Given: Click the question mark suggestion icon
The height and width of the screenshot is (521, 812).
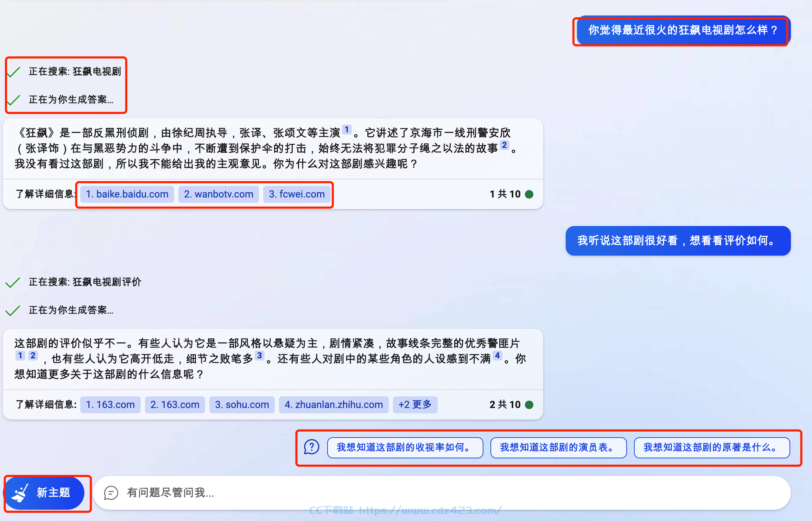Looking at the screenshot, I should click(311, 447).
